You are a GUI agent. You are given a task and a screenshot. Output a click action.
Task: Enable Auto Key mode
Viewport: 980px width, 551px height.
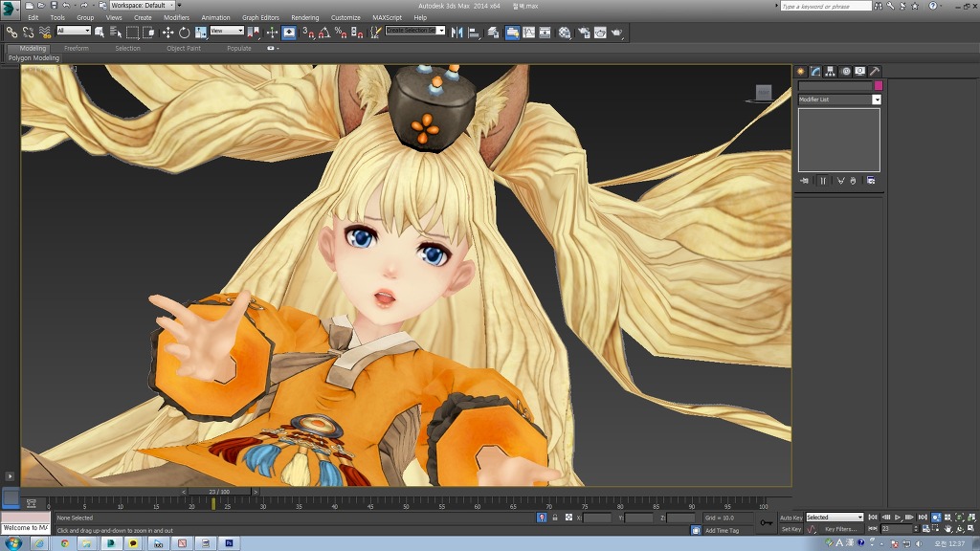click(x=791, y=518)
